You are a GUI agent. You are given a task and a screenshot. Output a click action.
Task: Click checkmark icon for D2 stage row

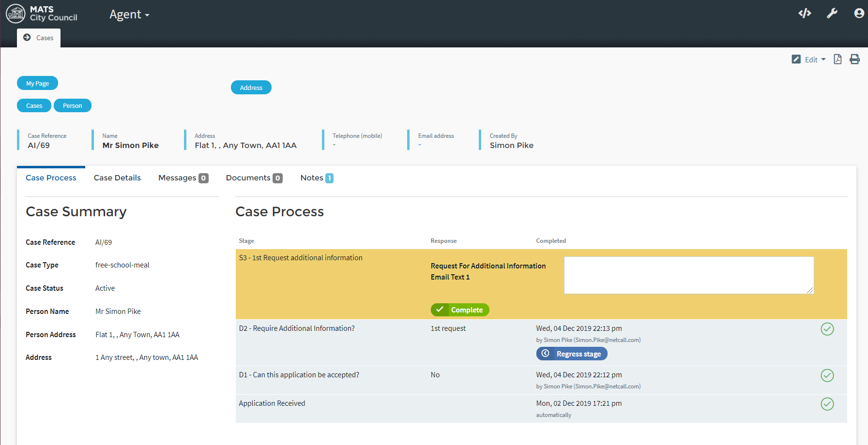[827, 329]
